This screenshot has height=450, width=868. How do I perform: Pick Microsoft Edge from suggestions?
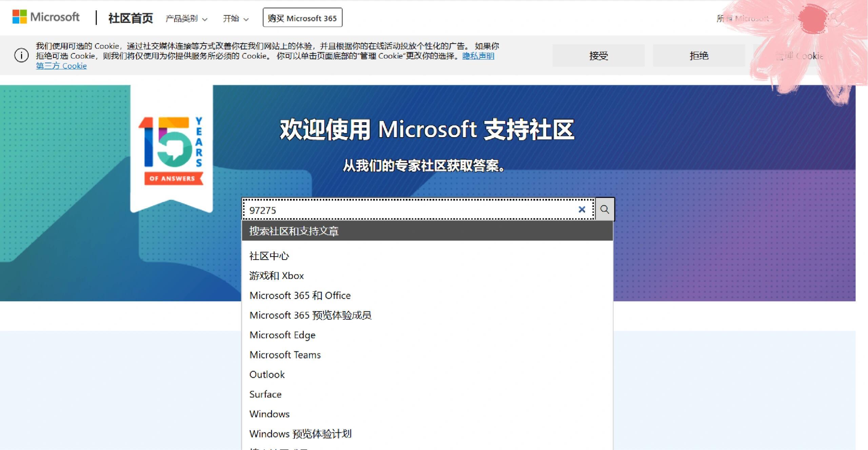tap(282, 335)
